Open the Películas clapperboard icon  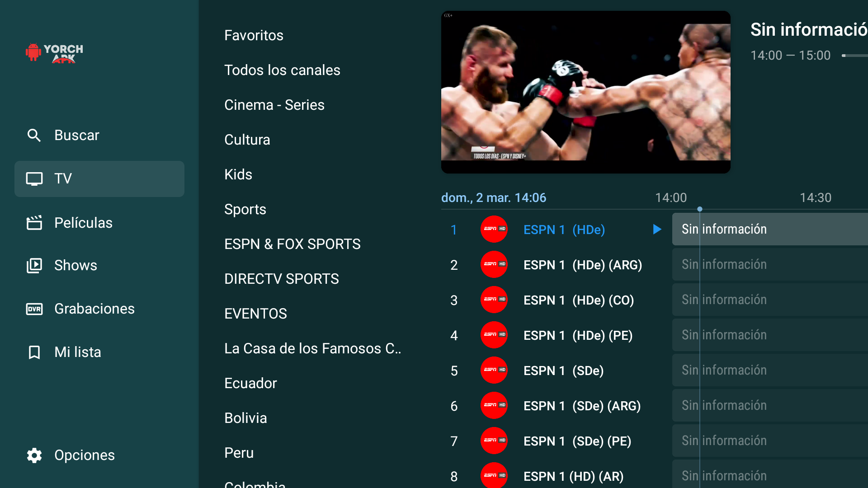[34, 223]
